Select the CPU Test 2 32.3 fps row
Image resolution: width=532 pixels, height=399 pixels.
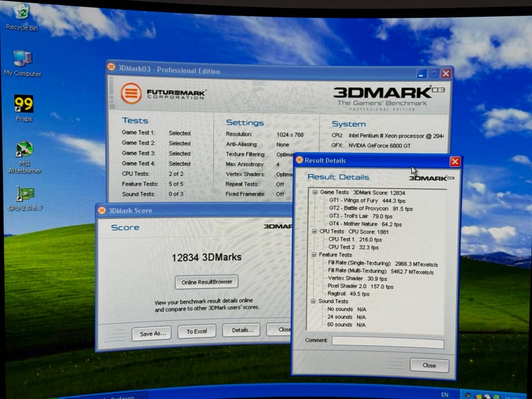click(x=353, y=247)
